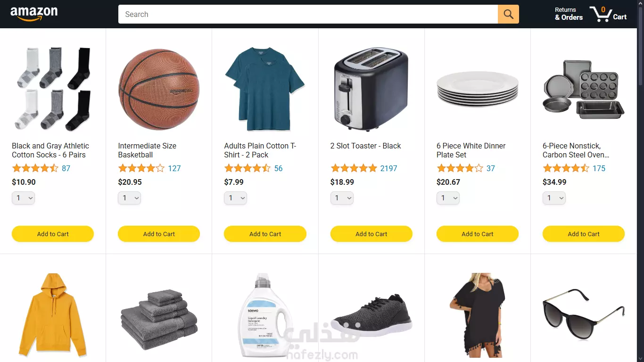The height and width of the screenshot is (362, 644).
Task: Click the Amazon logo in the header
Action: click(34, 14)
